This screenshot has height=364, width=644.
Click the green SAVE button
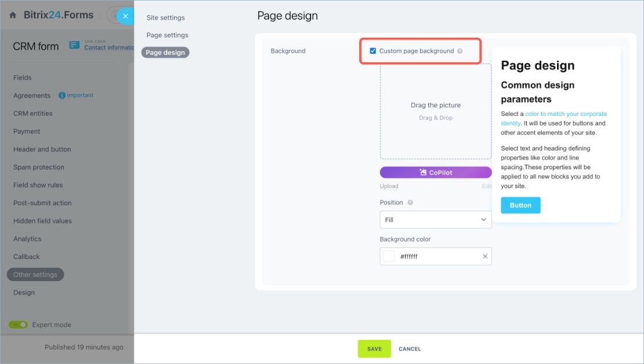pyautogui.click(x=374, y=349)
